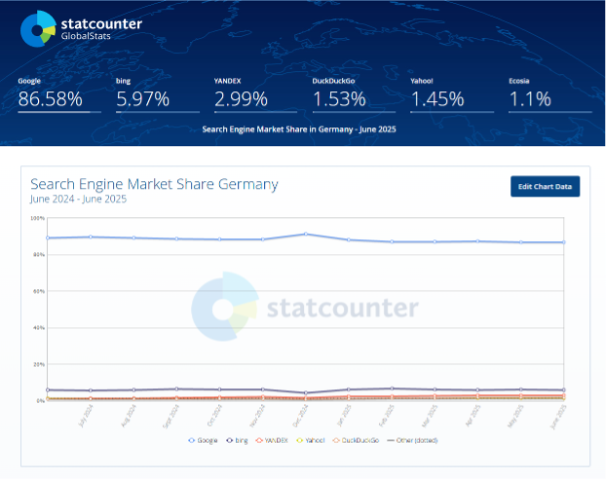Click the 100% y-axis label
This screenshot has height=480, width=606.
[37, 218]
